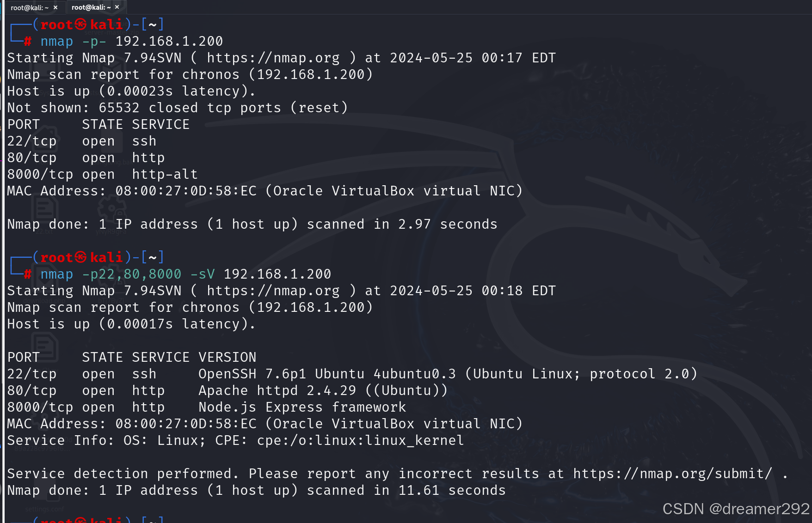Viewport: 812px width, 523px height.
Task: Click the CSDN @dreamer292 watermark
Action: 736,509
